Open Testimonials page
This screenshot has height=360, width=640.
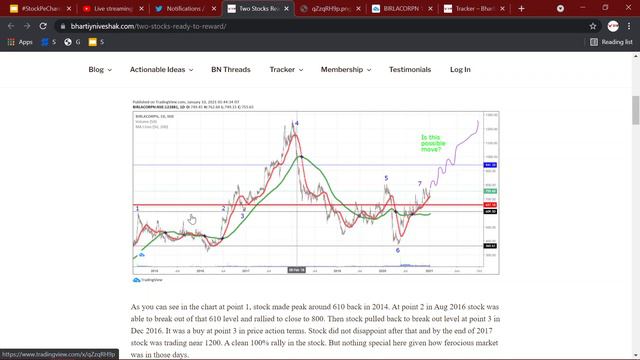410,69
